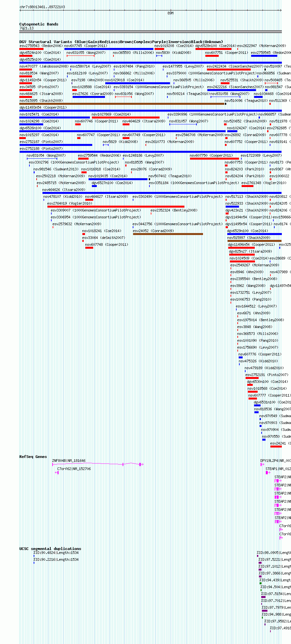Screen dimensions: 291x644
Task: Click nsv515997 (Shaikh2009) variant label
Action: coord(249,238)
